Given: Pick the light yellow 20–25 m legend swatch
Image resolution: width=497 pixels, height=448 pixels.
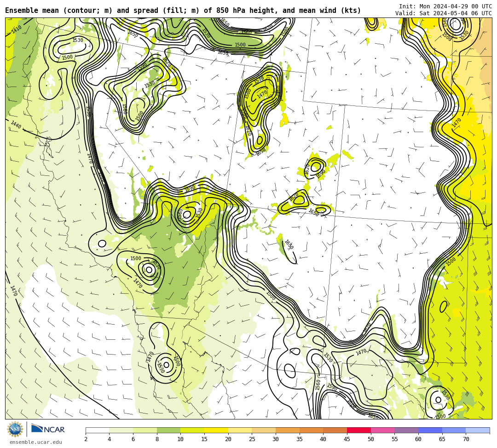Looking at the screenshot, I should (240, 430).
